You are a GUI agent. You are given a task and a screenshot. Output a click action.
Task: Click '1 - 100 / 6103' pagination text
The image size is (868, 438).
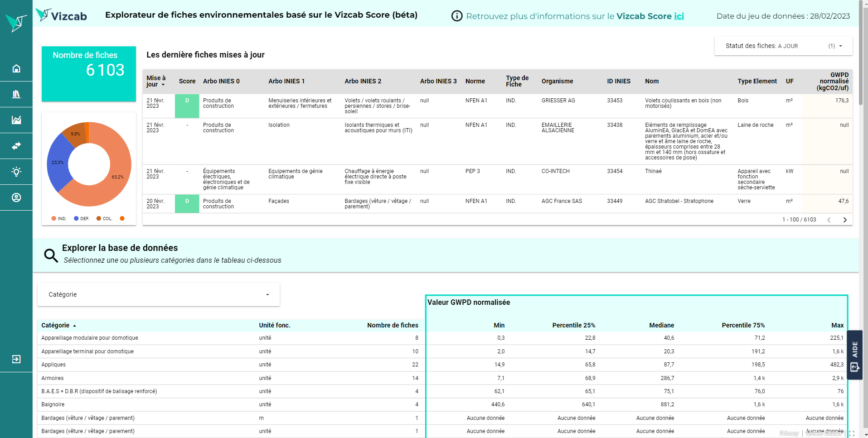799,220
